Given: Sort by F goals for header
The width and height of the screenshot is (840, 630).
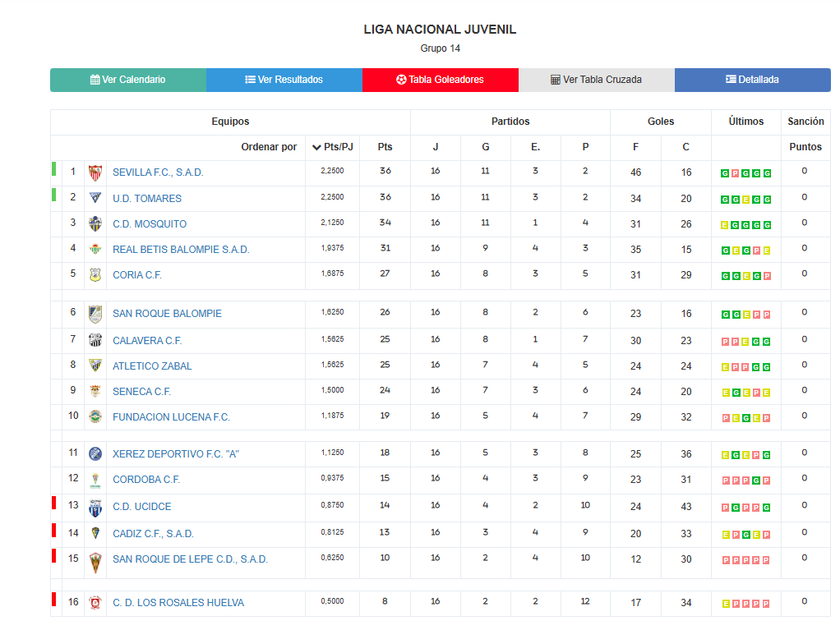Looking at the screenshot, I should point(635,147).
